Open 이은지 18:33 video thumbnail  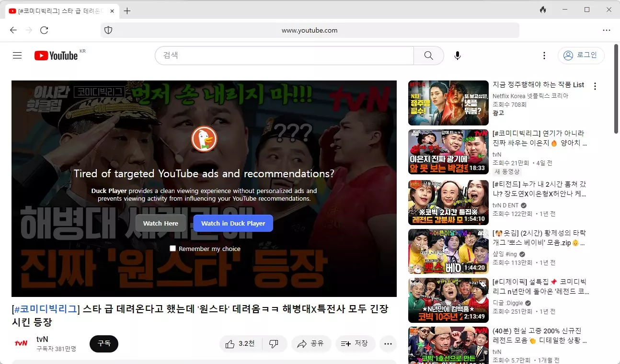coord(448,152)
